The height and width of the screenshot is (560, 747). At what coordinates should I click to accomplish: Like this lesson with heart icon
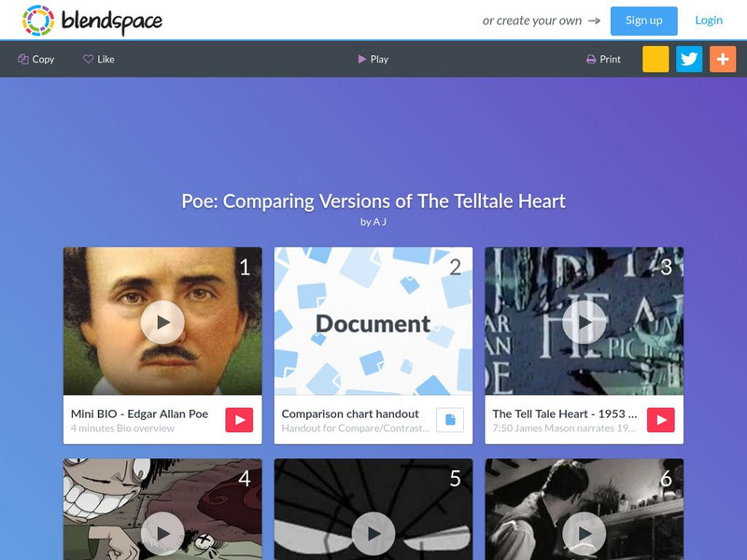click(x=99, y=59)
